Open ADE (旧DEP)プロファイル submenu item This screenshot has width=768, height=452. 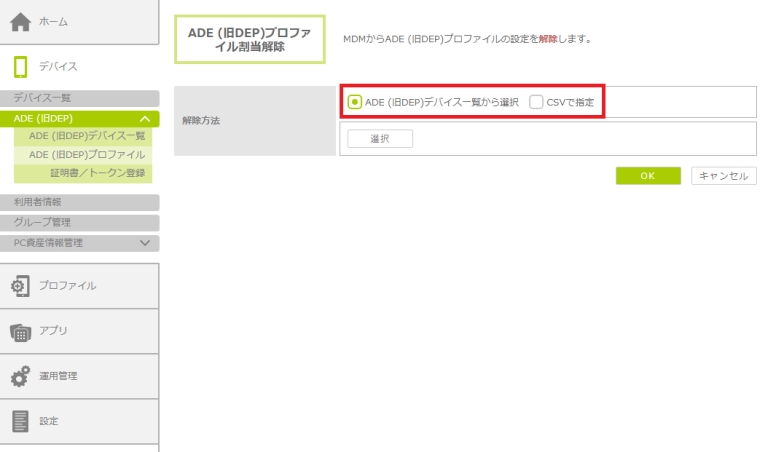(87, 155)
